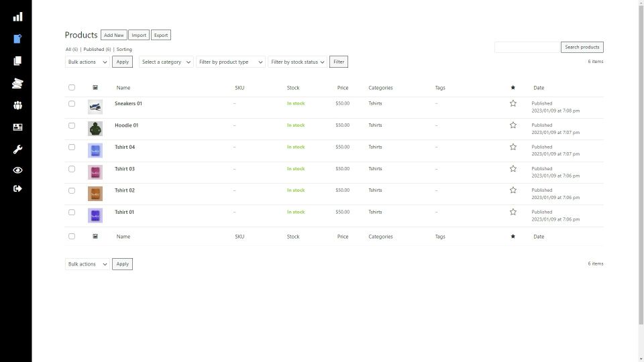Click the users group sidebar icon
The width and height of the screenshot is (644, 362).
pos(17,105)
